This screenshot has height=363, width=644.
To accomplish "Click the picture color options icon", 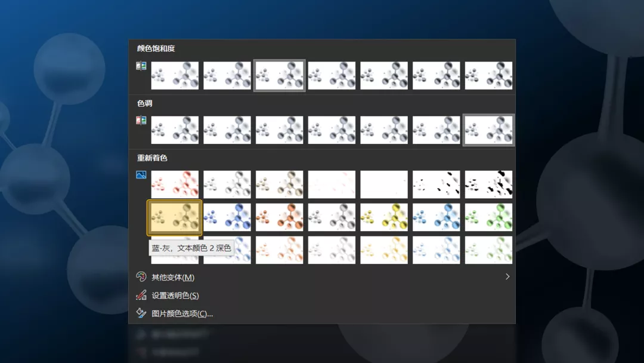I will point(141,313).
